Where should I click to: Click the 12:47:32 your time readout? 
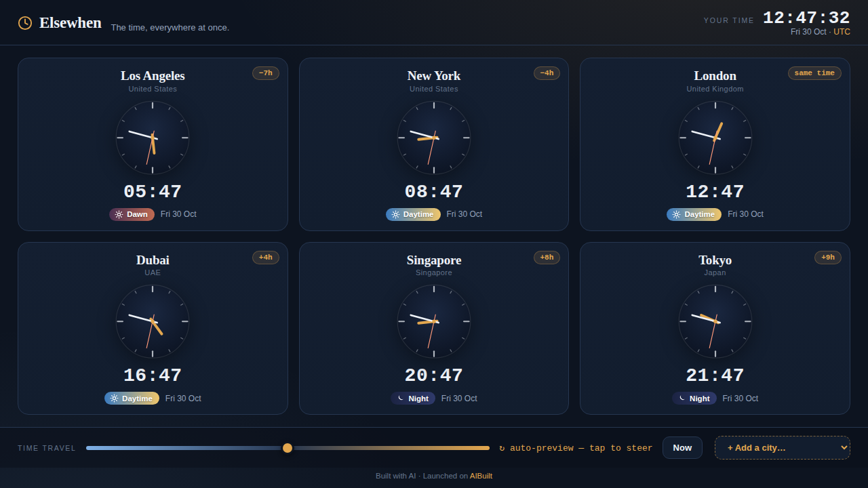tap(806, 18)
